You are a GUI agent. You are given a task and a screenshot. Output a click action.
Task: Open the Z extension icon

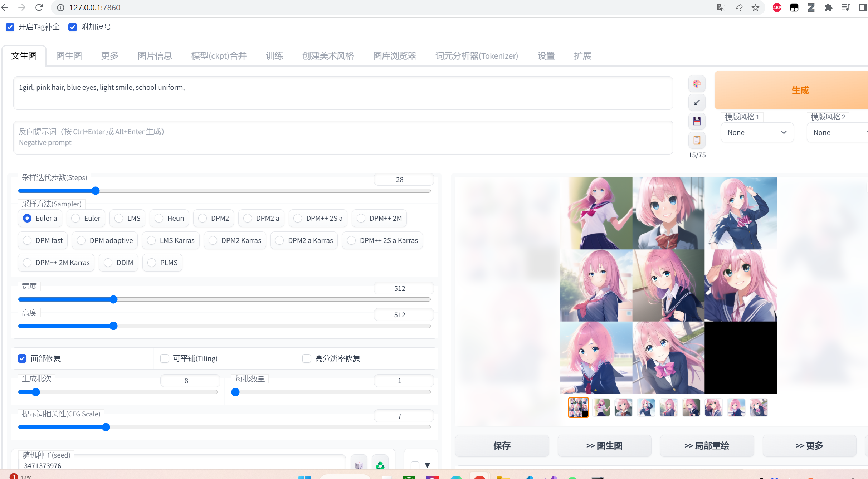(811, 8)
